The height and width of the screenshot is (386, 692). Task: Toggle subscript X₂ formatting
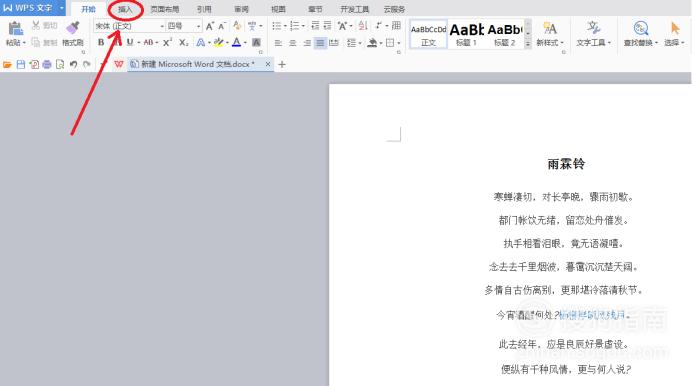click(x=184, y=42)
